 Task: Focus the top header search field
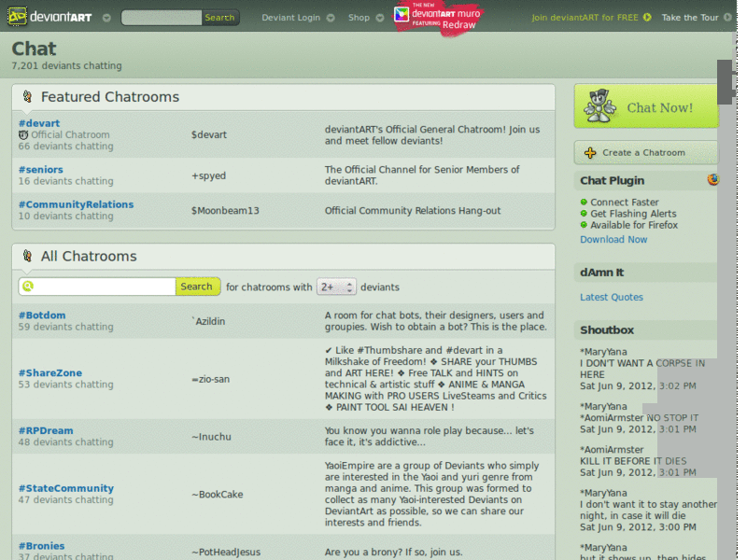pos(162,18)
